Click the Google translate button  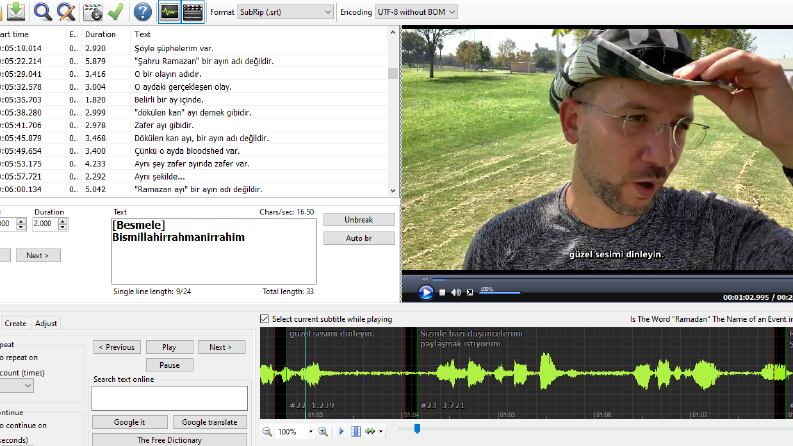[209, 422]
